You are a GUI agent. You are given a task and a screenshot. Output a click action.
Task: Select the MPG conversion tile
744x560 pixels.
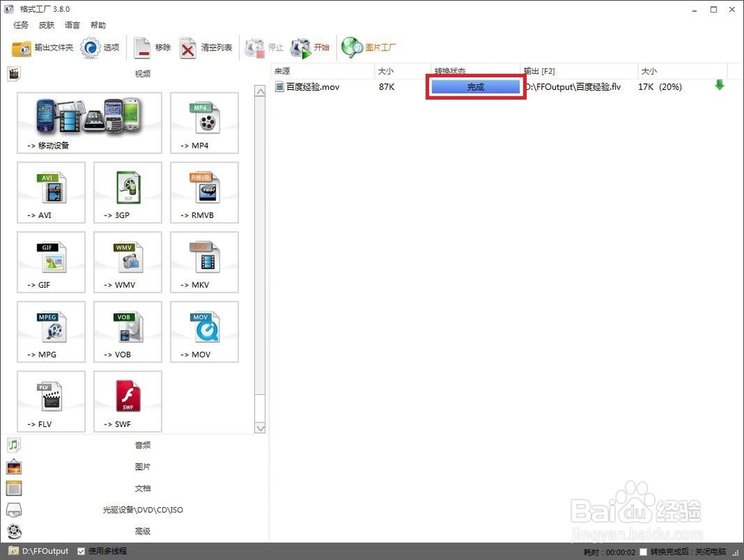(51, 332)
